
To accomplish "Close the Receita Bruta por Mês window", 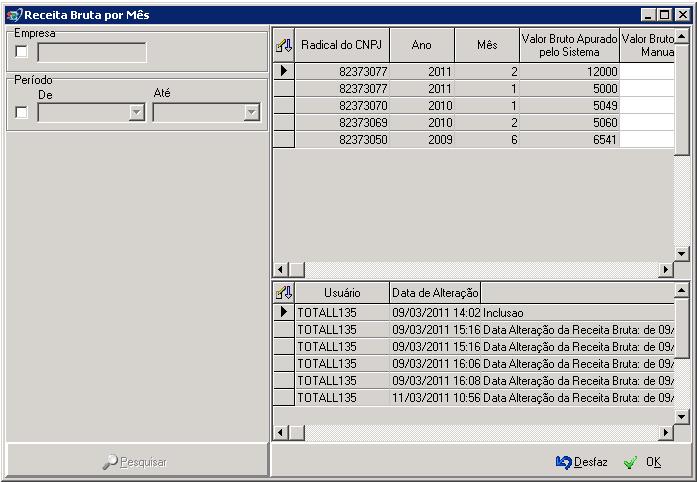I will pos(682,15).
